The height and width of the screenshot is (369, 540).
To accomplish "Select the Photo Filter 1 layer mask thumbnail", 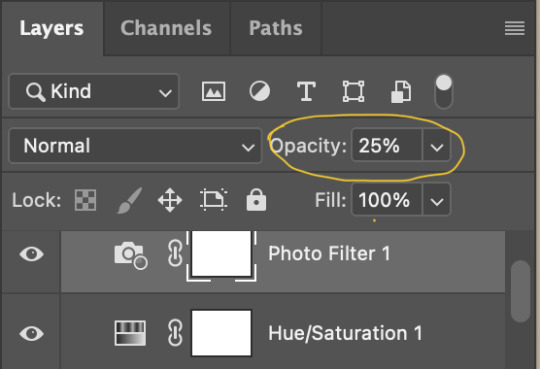I will point(221,254).
